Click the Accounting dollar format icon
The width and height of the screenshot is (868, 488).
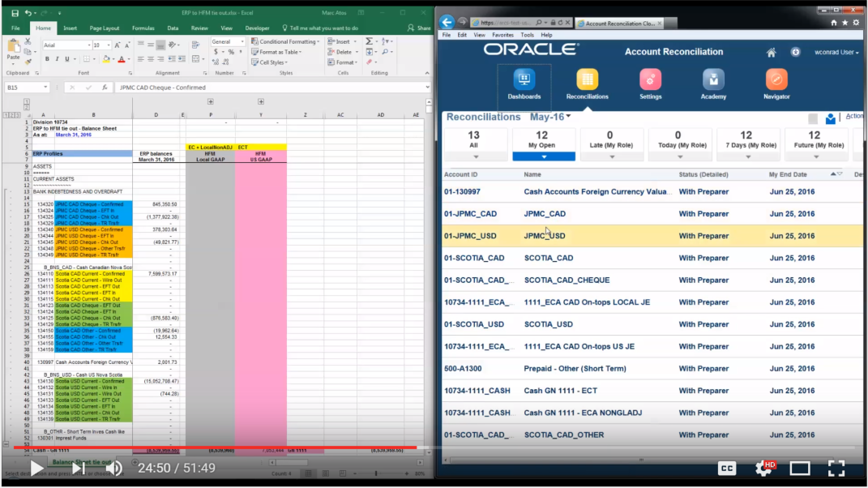[216, 52]
